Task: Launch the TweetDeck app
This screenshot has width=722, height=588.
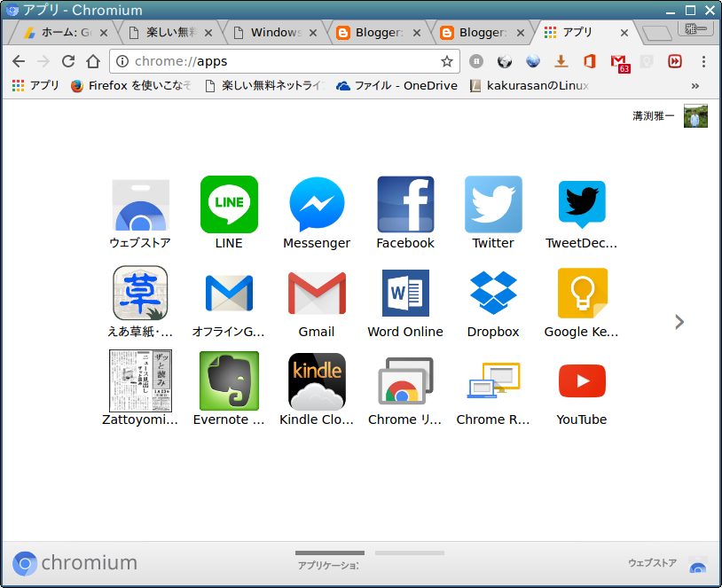Action: click(x=582, y=205)
